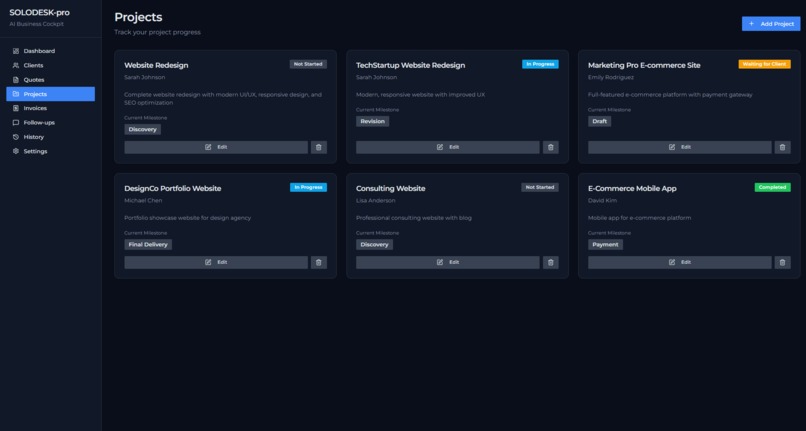Click the Settings gear icon
The width and height of the screenshot is (806, 431).
(x=15, y=151)
